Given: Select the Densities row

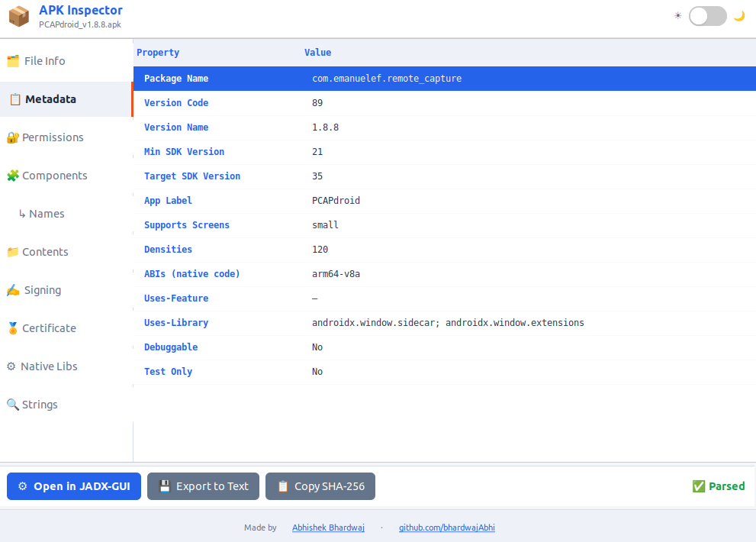Looking at the screenshot, I should (x=445, y=250).
